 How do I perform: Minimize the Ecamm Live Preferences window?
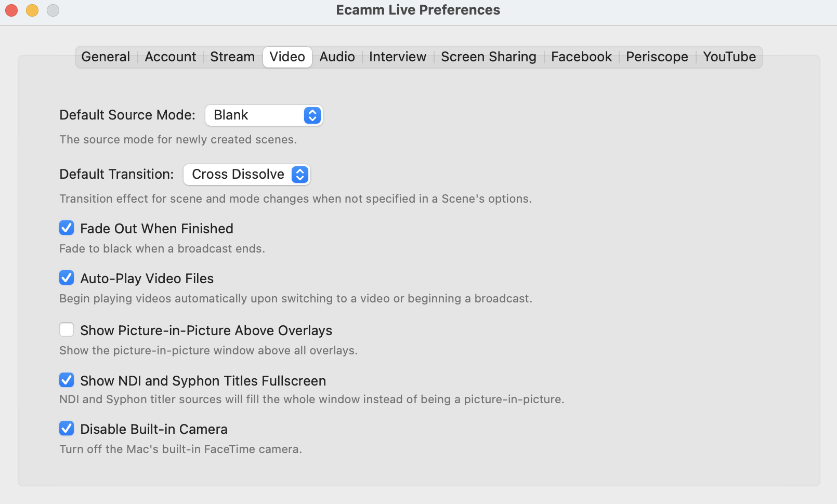click(x=32, y=9)
